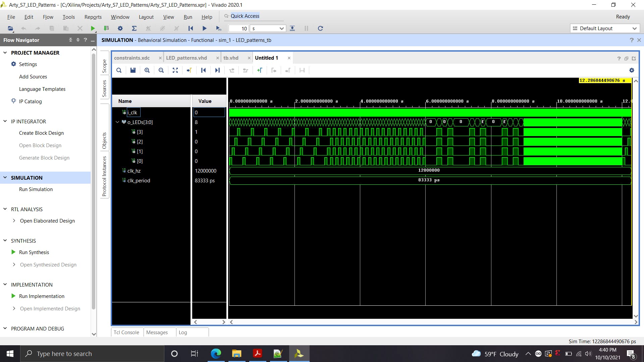Click the Add Marker icon

[260, 70]
